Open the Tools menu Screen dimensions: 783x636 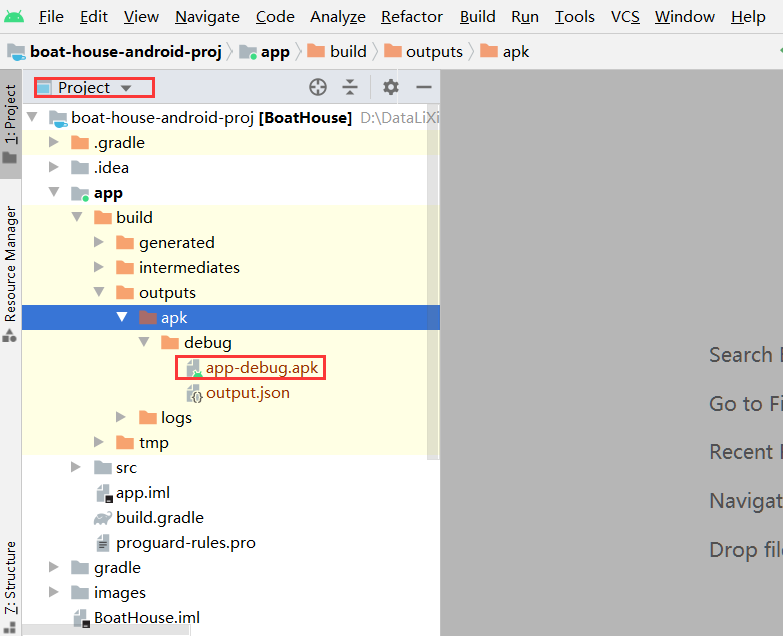tap(575, 17)
